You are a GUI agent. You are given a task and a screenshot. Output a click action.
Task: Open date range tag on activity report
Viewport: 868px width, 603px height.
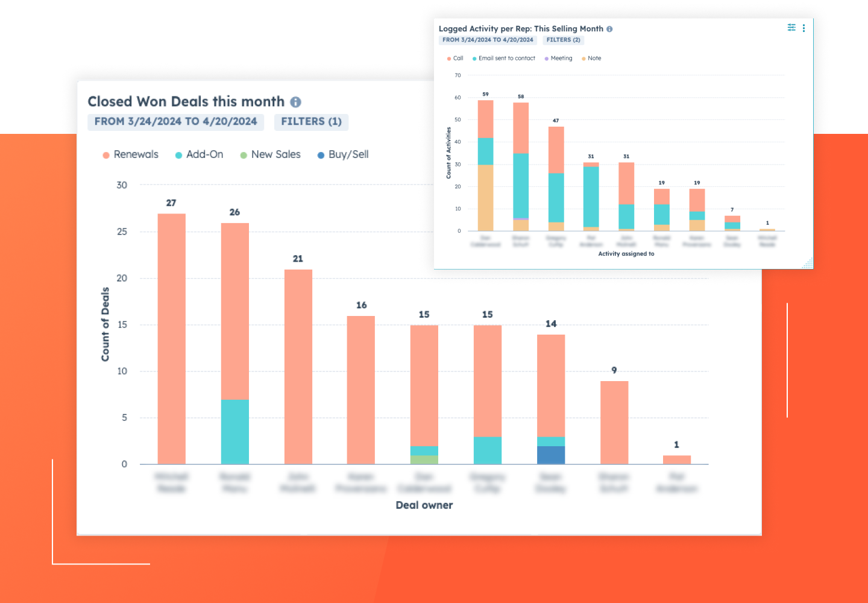click(488, 40)
